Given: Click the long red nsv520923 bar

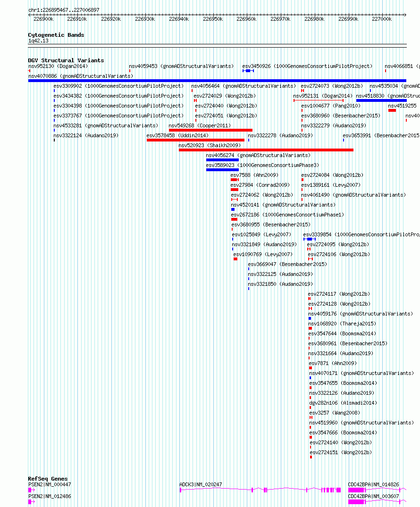Looking at the screenshot, I should click(266, 150).
